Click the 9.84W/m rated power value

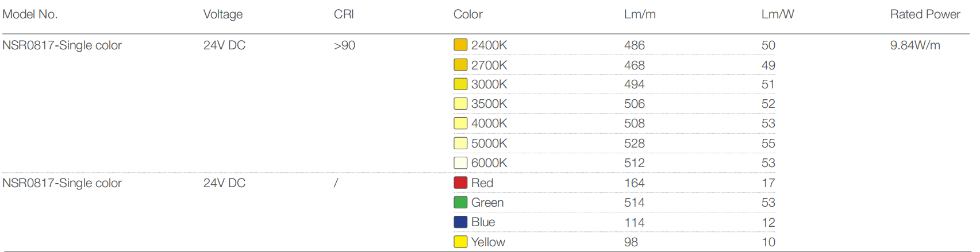915,45
